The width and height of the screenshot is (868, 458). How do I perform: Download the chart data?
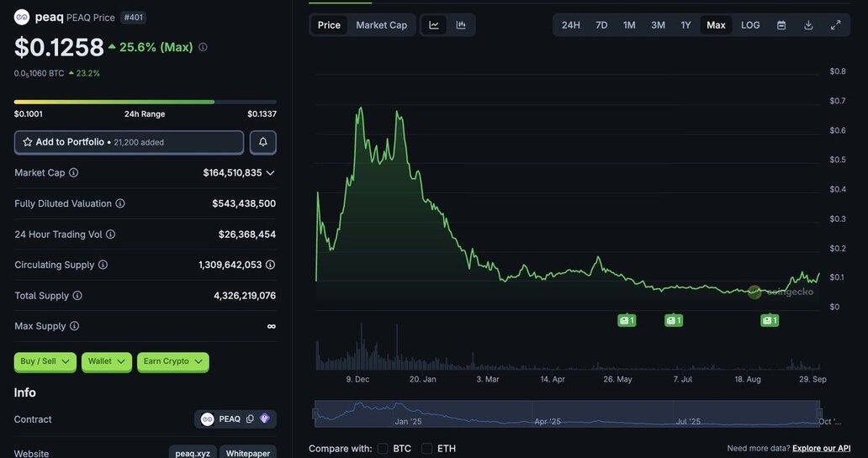pyautogui.click(x=808, y=25)
